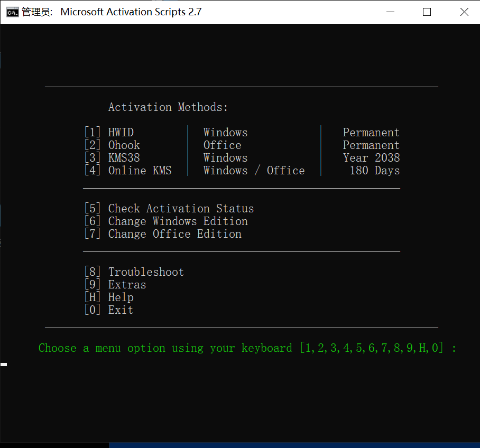The image size is (480, 448).
Task: Click the 180 Days label for Online KMS
Action: 374,170
